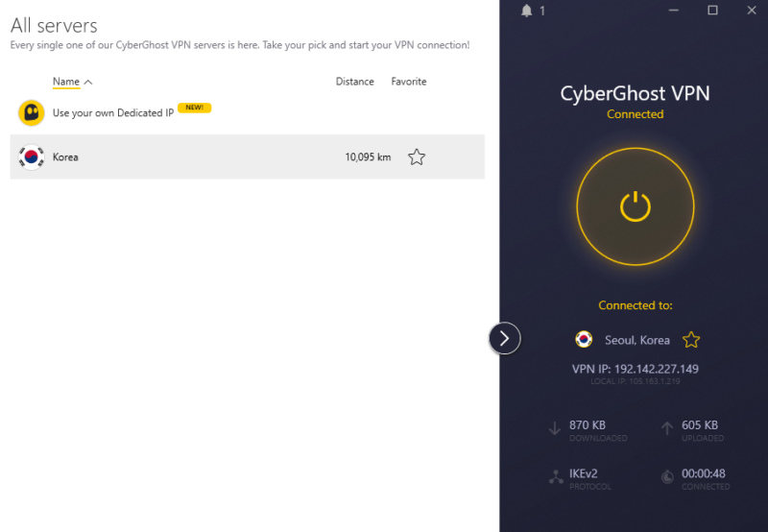Image resolution: width=768 pixels, height=532 pixels.
Task: Sort servers by Distance column
Action: 354,82
